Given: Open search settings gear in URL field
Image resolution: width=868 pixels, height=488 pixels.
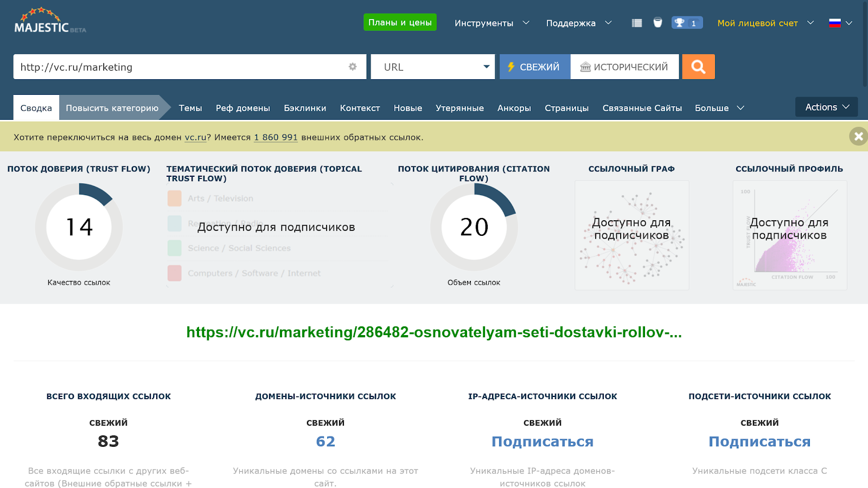Looking at the screenshot, I should point(353,67).
